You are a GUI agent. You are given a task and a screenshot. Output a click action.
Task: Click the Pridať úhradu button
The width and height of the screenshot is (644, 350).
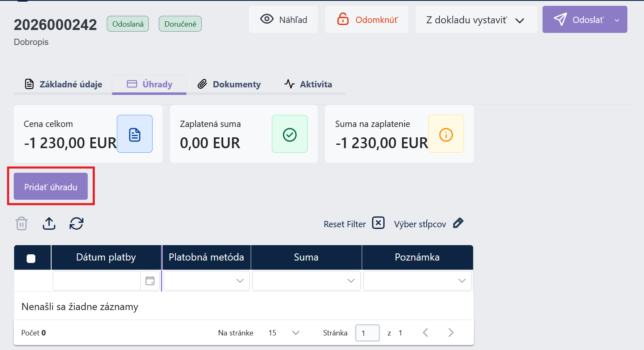pyautogui.click(x=51, y=186)
